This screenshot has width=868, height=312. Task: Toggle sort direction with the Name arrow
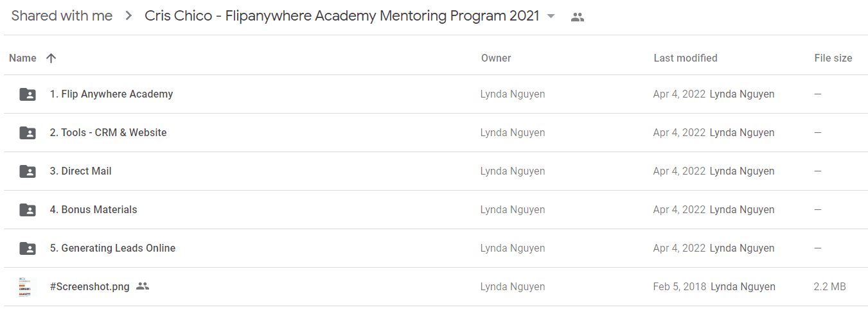pyautogui.click(x=51, y=58)
